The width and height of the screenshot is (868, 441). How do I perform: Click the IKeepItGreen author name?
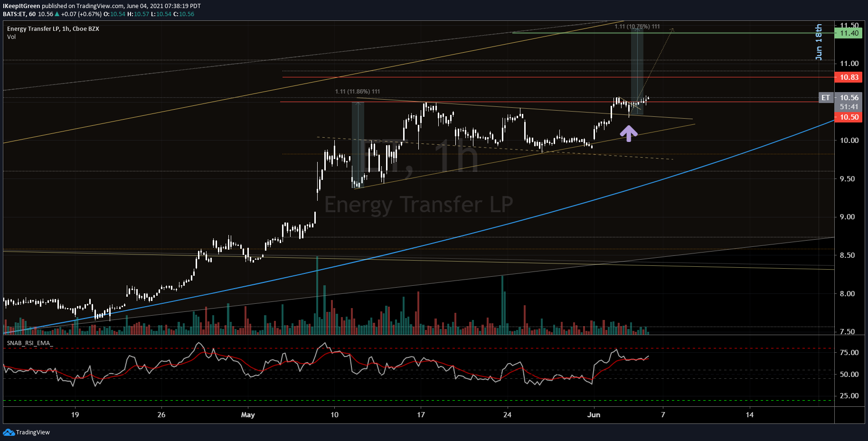tap(21, 6)
